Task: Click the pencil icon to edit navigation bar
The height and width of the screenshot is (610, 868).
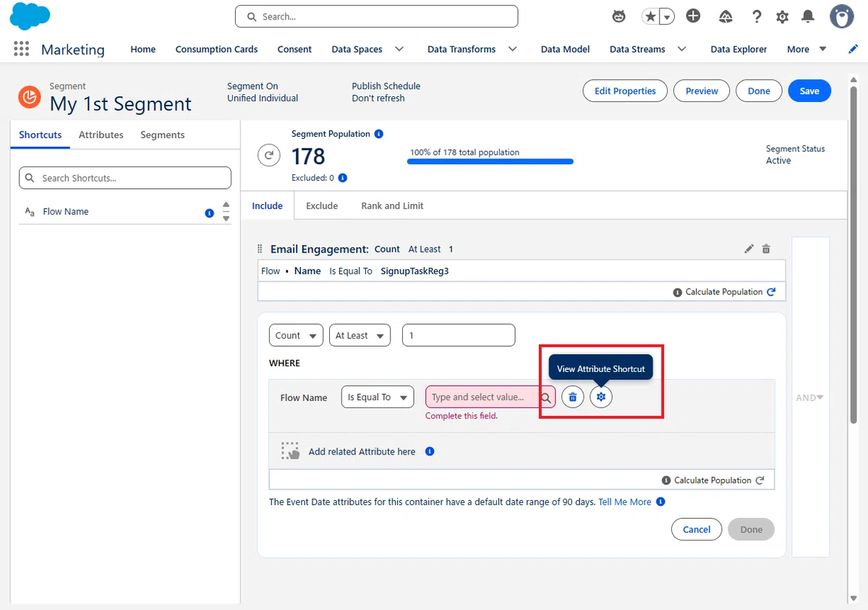Action: tap(853, 49)
